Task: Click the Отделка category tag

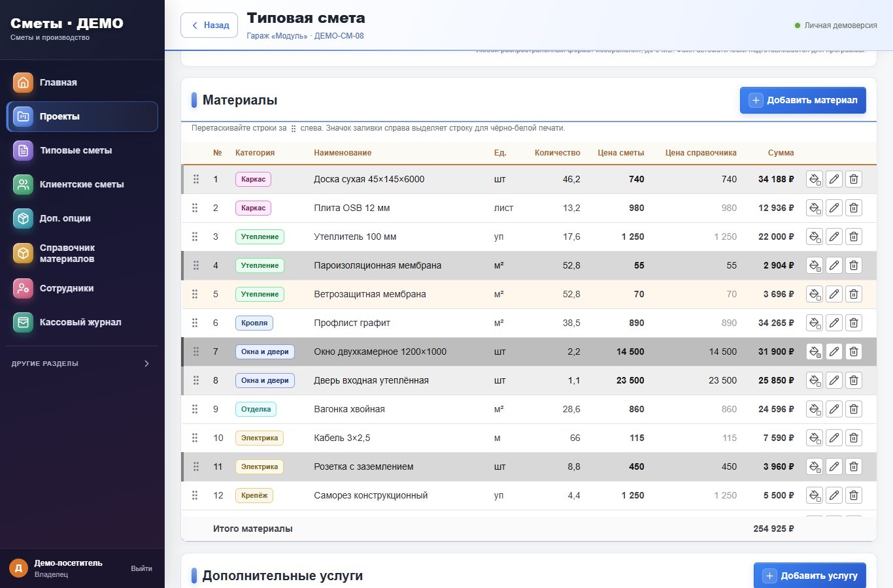Action: pyautogui.click(x=256, y=409)
